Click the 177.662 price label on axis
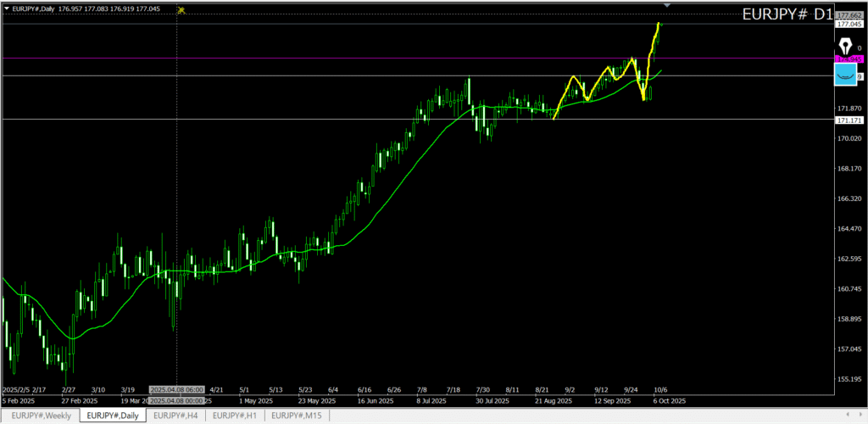Image resolution: width=868 pixels, height=424 pixels. tap(849, 15)
